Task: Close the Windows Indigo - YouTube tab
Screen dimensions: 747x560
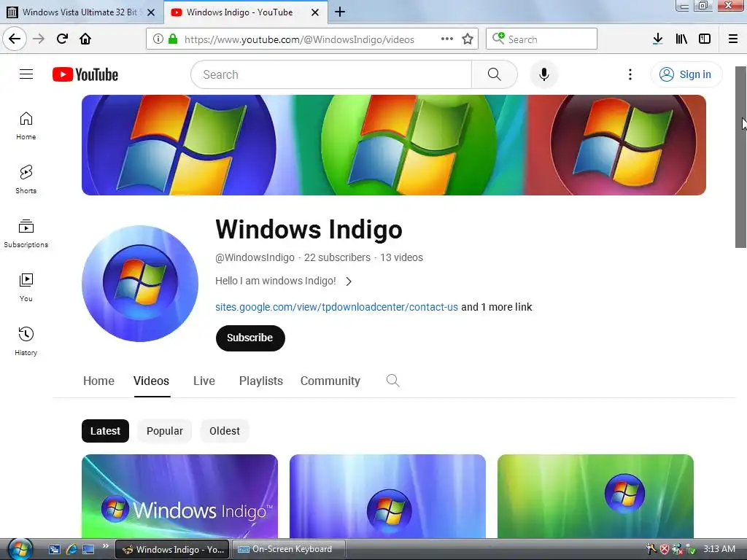Action: tap(315, 12)
